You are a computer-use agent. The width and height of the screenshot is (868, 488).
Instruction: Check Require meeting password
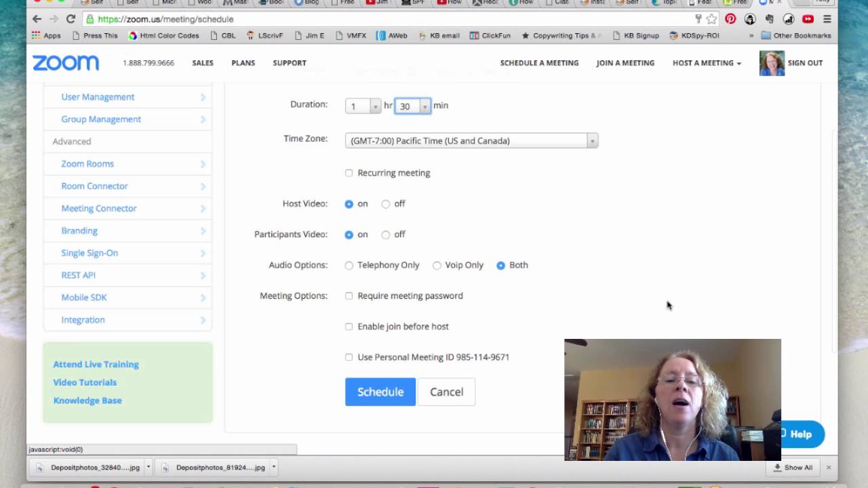(x=349, y=296)
